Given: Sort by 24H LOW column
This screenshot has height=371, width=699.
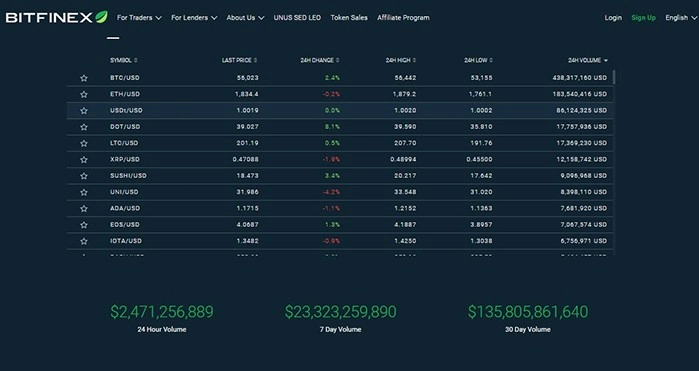Looking at the screenshot, I should click(x=478, y=60).
